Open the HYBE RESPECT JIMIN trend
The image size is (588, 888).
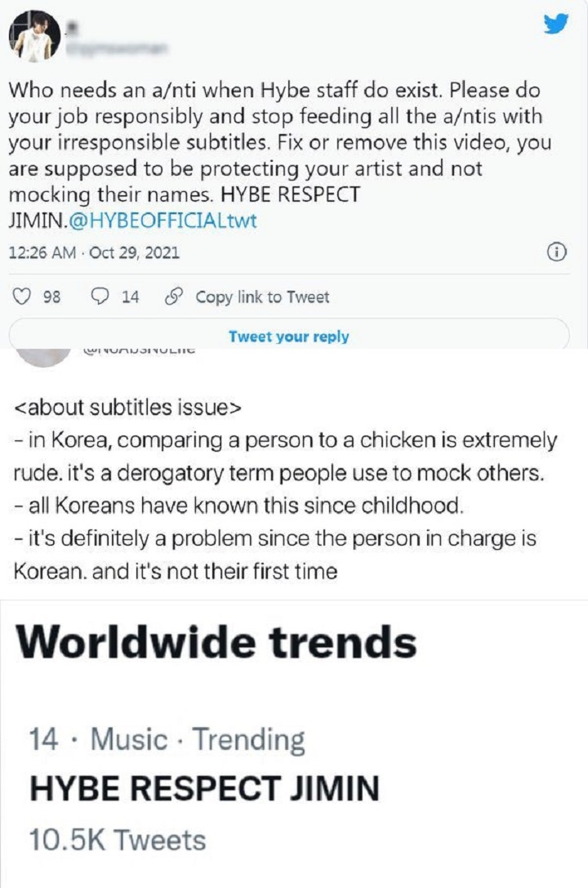click(x=204, y=788)
